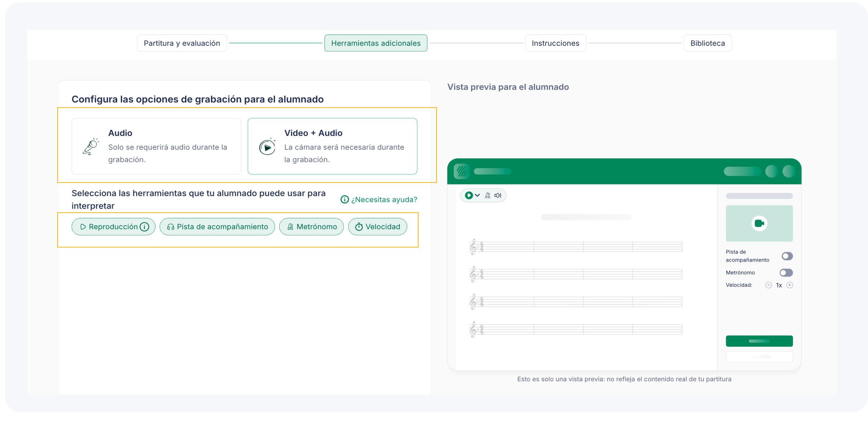Click the speaker volume icon in preview
Screen dimensions: 868x426
pyautogui.click(x=498, y=195)
